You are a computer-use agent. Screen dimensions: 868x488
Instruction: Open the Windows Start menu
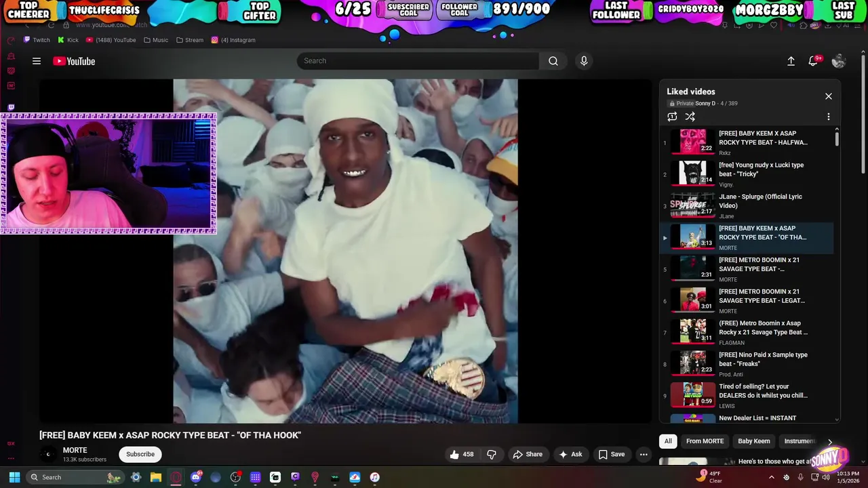coord(14,477)
